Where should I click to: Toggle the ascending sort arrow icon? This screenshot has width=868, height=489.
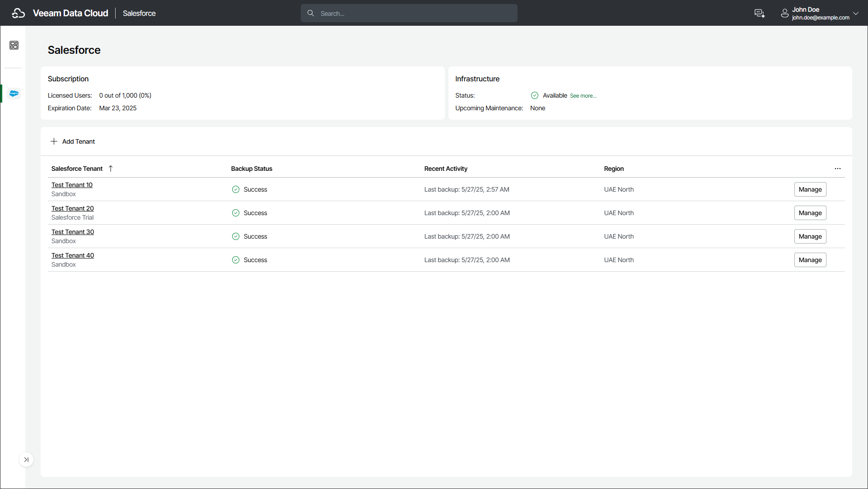click(111, 169)
